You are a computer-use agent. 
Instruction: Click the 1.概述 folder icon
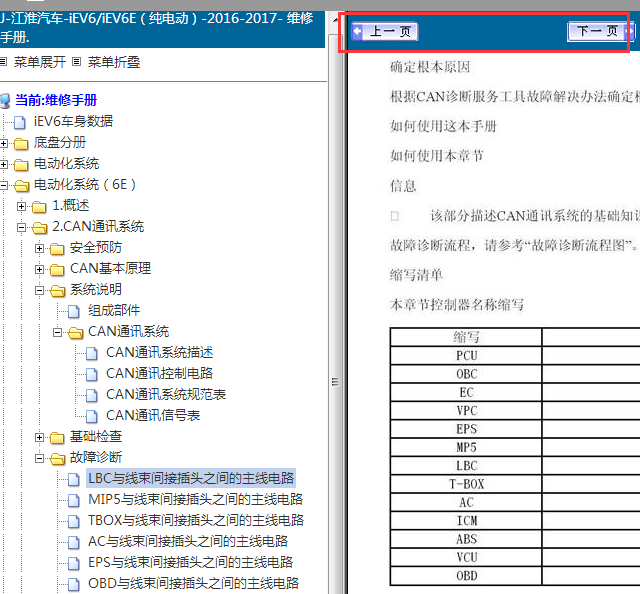point(39,207)
